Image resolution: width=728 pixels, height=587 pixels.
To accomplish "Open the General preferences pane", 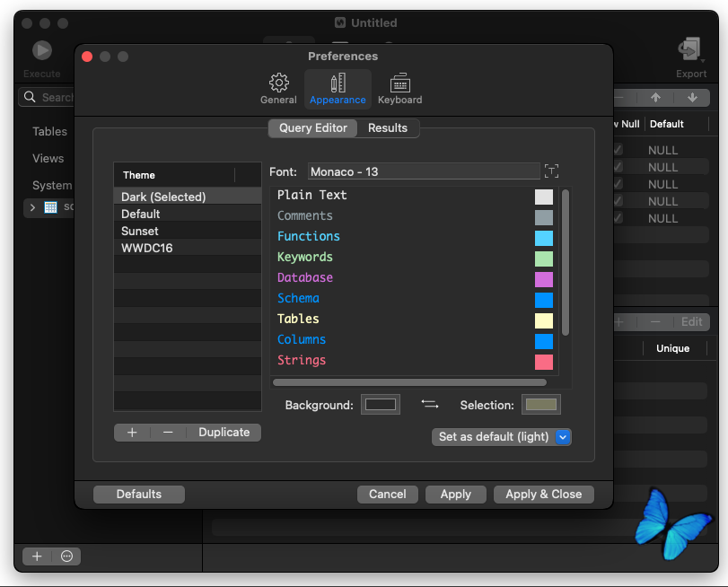I will (278, 89).
